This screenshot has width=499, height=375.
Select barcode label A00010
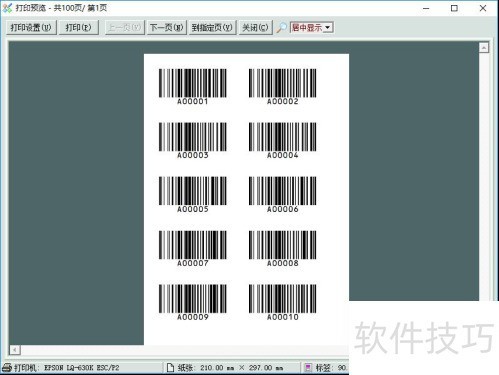(283, 303)
